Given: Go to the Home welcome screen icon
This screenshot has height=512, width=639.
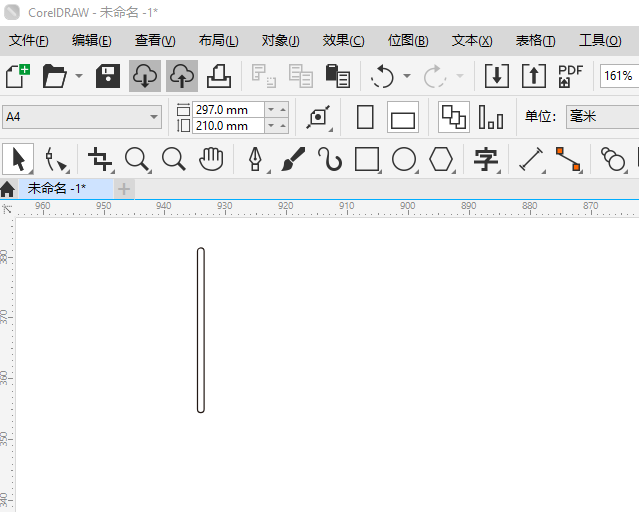Looking at the screenshot, I should pos(8,189).
